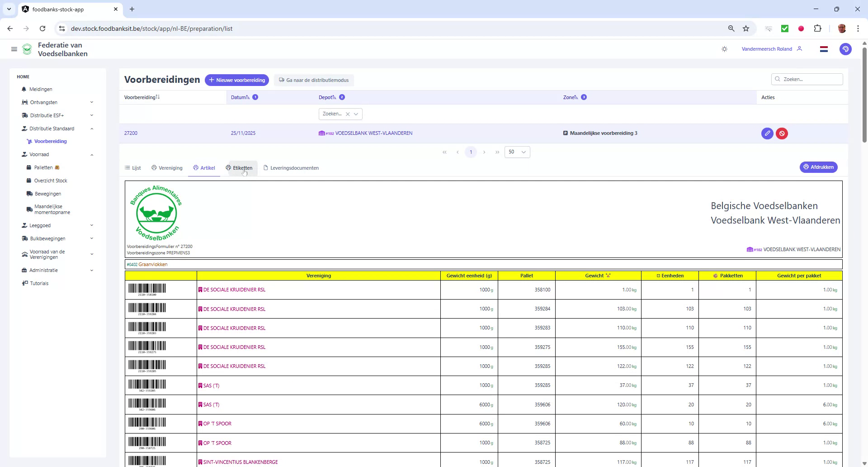Viewport: 868px width, 467px height.
Task: Click the user avatar next to Vandermeersch Roland
Action: [x=800, y=48]
